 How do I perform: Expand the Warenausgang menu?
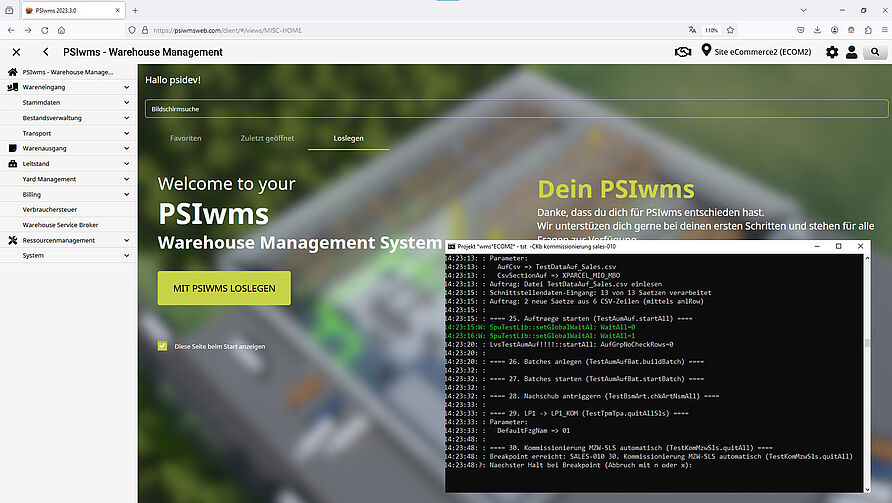[126, 149]
